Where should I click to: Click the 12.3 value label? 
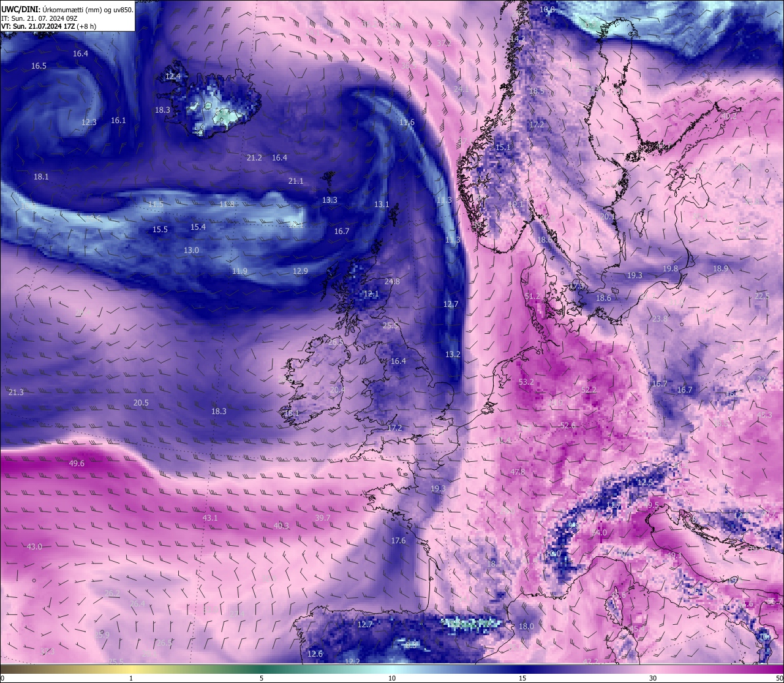click(x=89, y=123)
